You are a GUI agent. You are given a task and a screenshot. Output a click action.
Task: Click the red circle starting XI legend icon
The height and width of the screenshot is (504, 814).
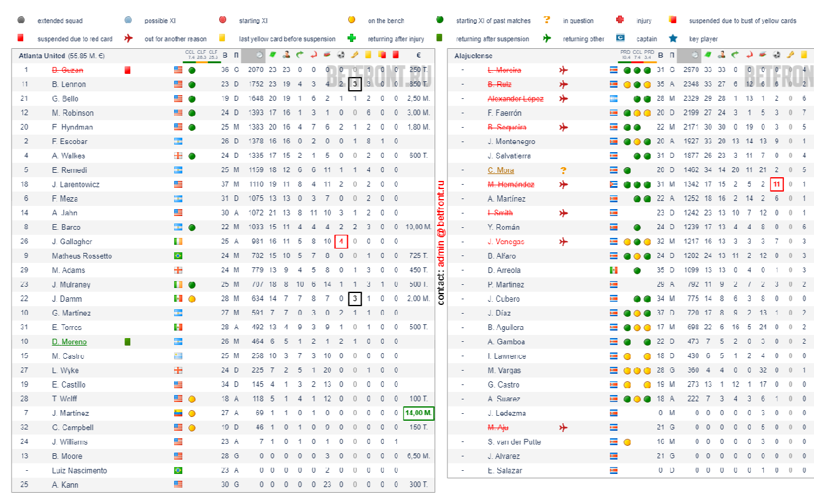click(x=223, y=20)
